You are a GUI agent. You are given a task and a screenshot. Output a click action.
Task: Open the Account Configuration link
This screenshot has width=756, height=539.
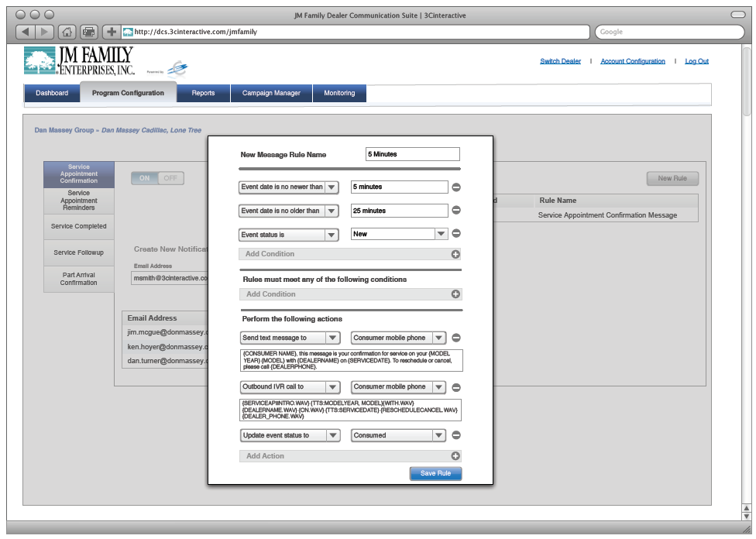(x=633, y=61)
